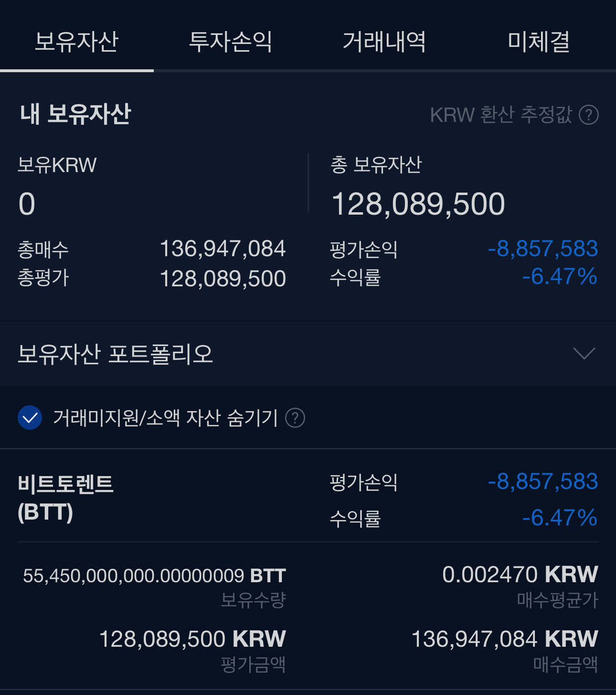Tap the 평가금액 showing 128,089,500 KRW
616x695 pixels.
(x=192, y=638)
